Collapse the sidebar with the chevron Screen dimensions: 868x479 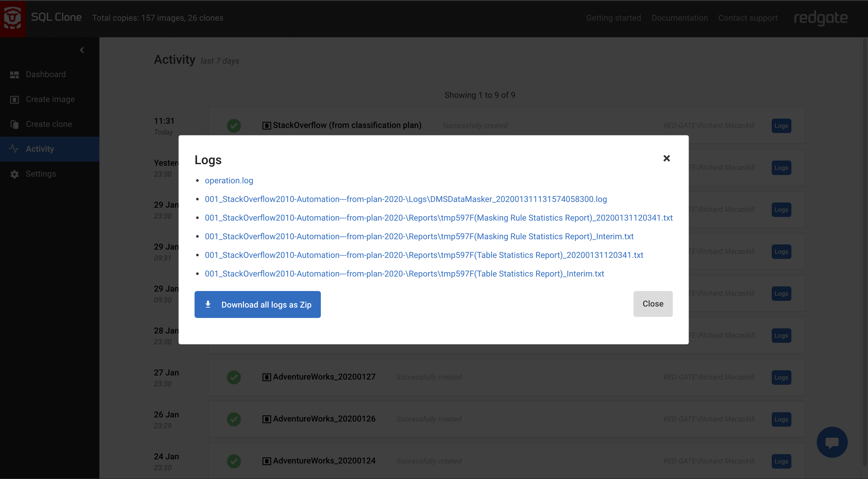click(x=82, y=50)
